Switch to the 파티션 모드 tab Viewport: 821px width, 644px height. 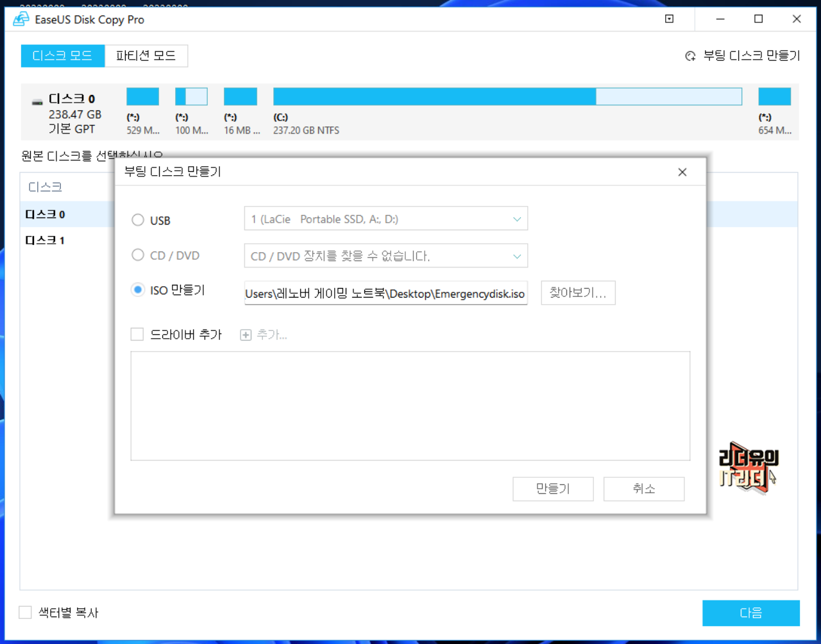146,56
